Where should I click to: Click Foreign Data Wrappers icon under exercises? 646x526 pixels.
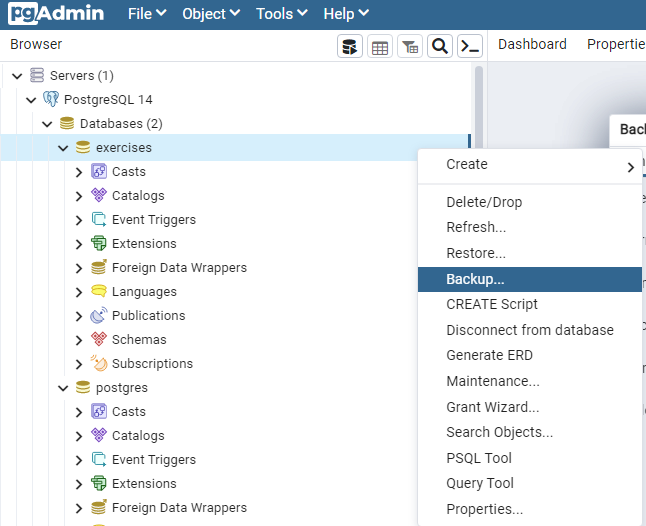(99, 267)
